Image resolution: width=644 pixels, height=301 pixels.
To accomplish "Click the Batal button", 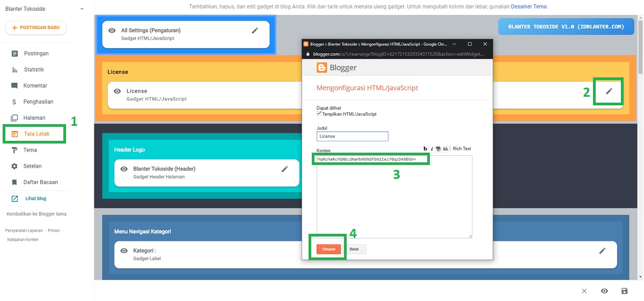I will coord(354,249).
